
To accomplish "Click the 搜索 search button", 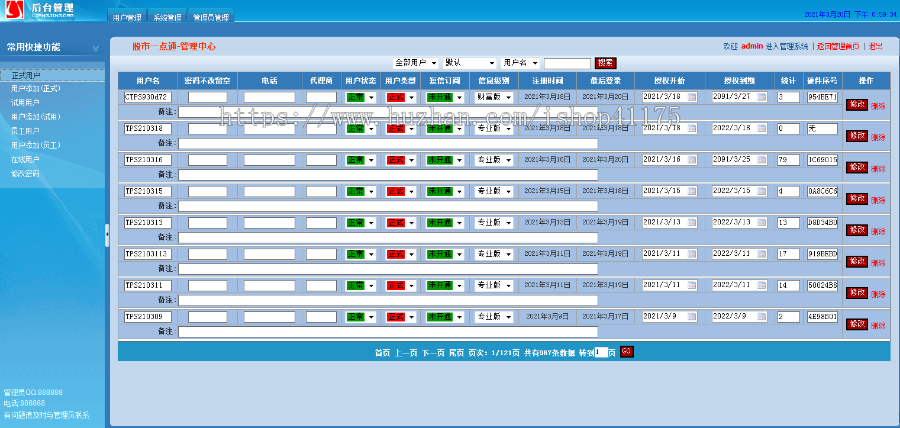I will tap(605, 62).
